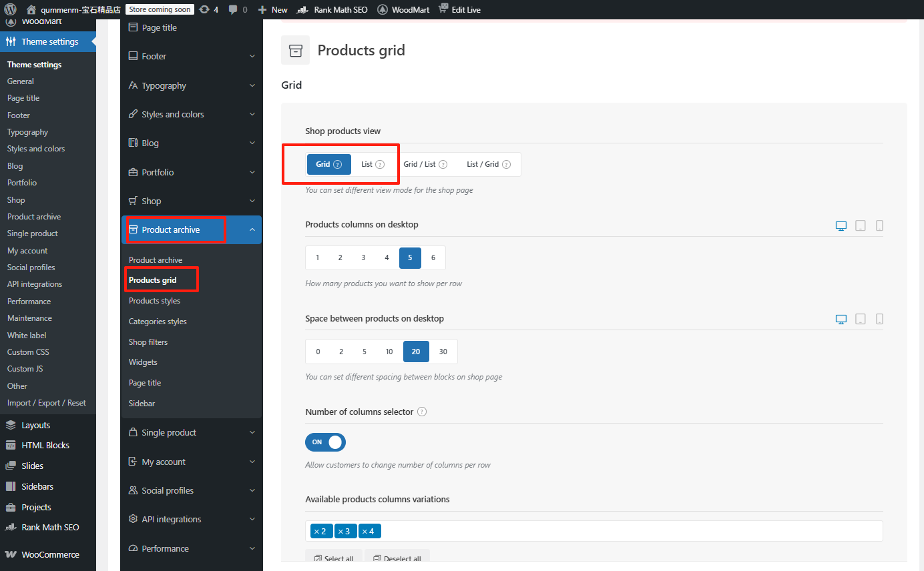
Task: Expand the Single product settings section
Action: point(192,432)
